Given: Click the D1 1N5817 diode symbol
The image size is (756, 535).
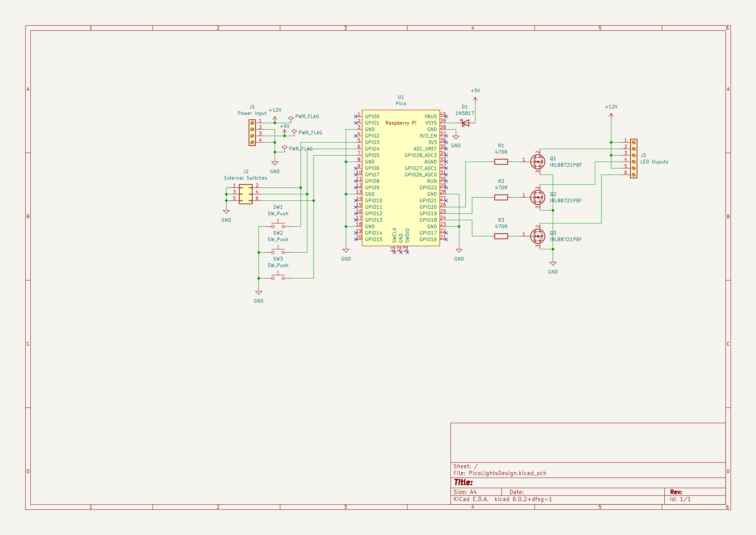Looking at the screenshot, I should point(465,123).
